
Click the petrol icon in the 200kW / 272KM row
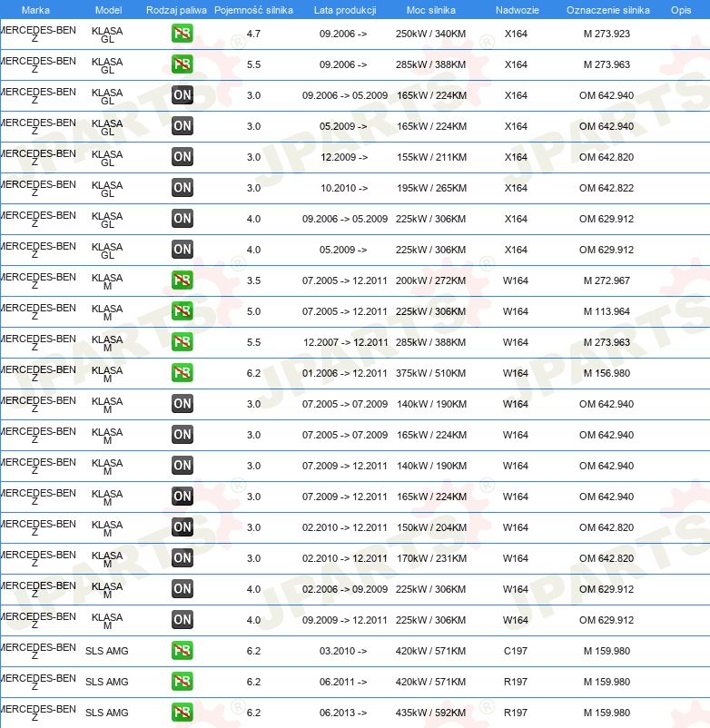pos(182,280)
